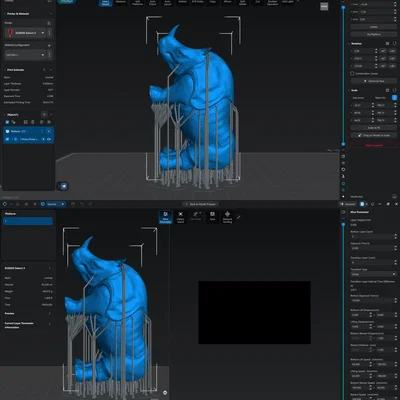Click Back to Model Prepare
The width and height of the screenshot is (400, 400).
(x=201, y=204)
